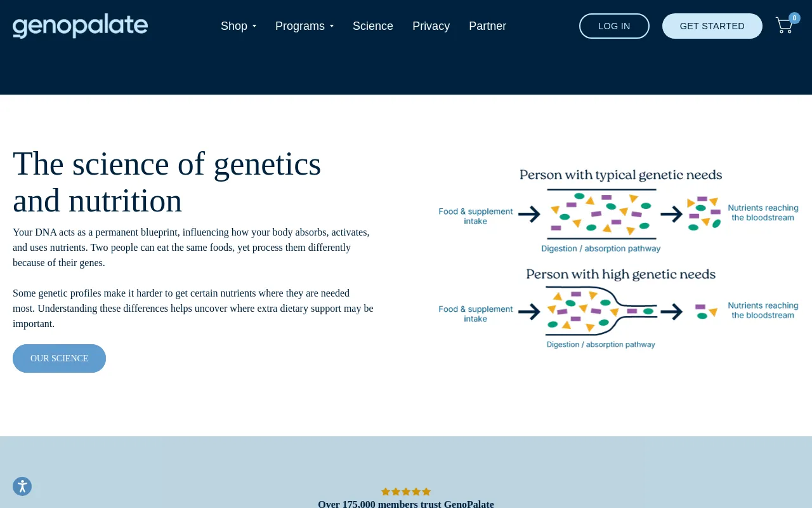The image size is (812, 508).
Task: Expand the Shop dropdown menu
Action: (238, 26)
